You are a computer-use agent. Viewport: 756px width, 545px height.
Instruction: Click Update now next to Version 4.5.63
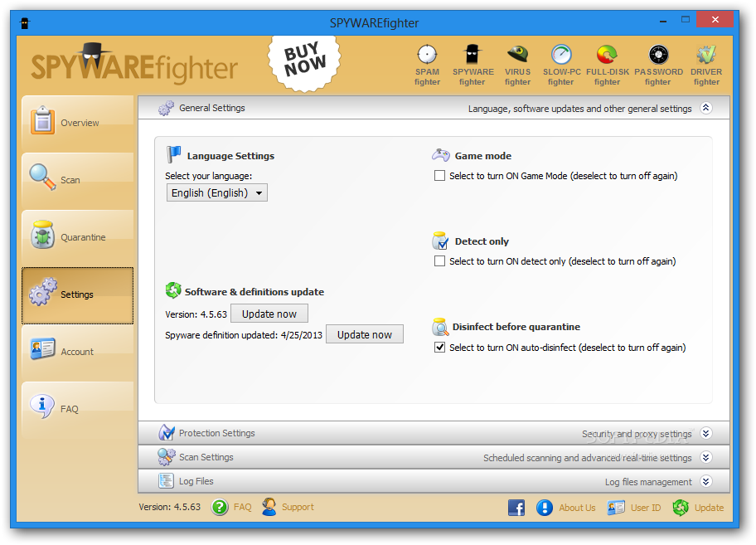[269, 314]
